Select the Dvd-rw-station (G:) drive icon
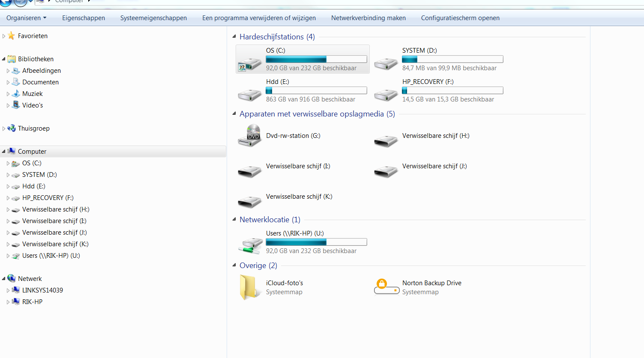 pyautogui.click(x=250, y=136)
